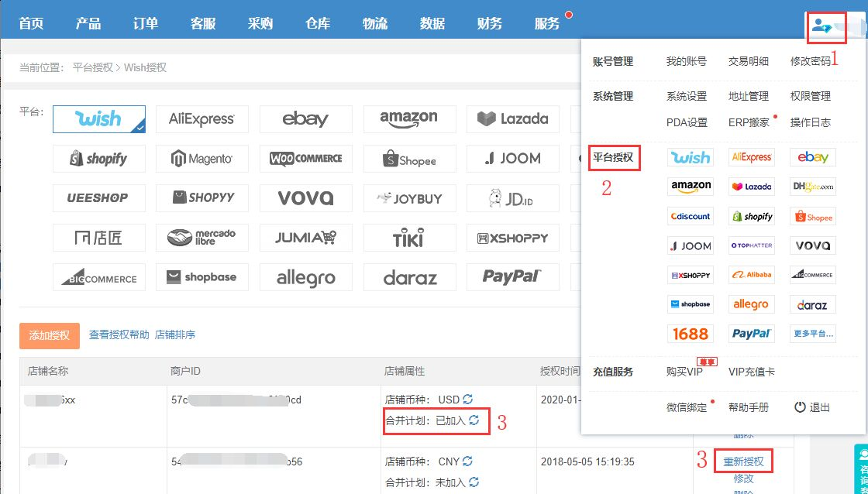
Task: Click 重新授权 for the CNY store
Action: pos(743,461)
